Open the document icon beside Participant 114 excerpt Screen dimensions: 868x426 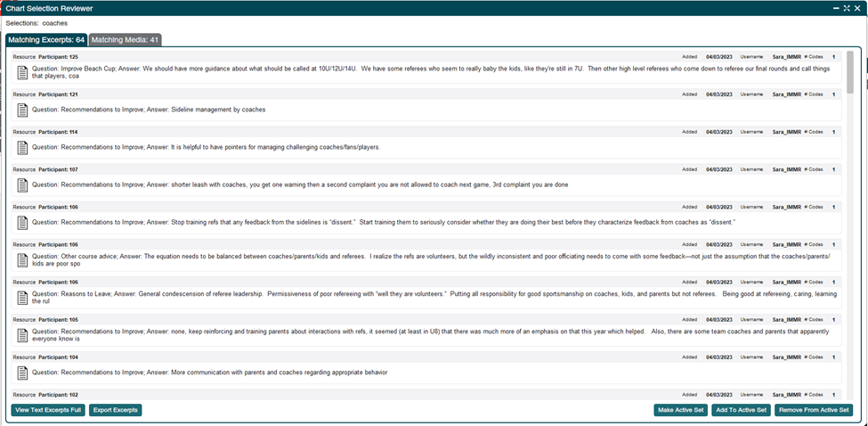tap(23, 147)
